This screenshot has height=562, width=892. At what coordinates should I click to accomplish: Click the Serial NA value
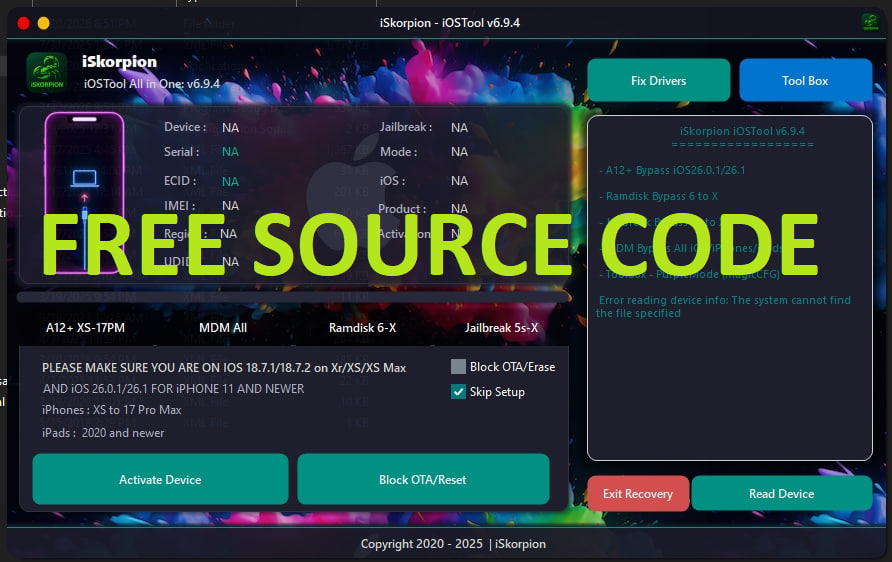point(230,152)
